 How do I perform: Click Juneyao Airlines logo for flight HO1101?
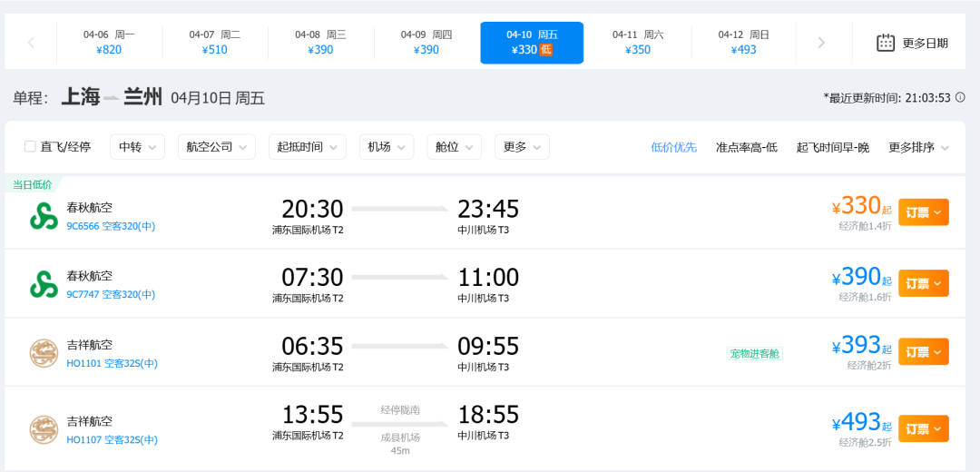pyautogui.click(x=44, y=352)
